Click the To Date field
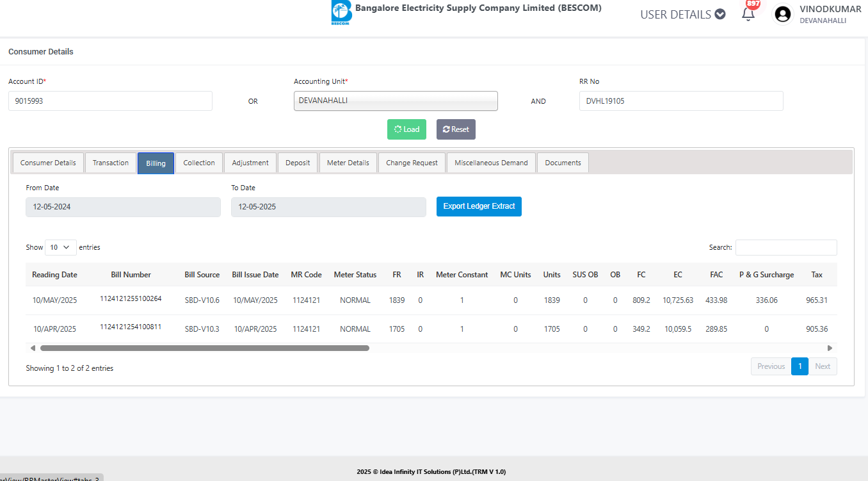Screen dimensions: 868x481 pos(328,207)
